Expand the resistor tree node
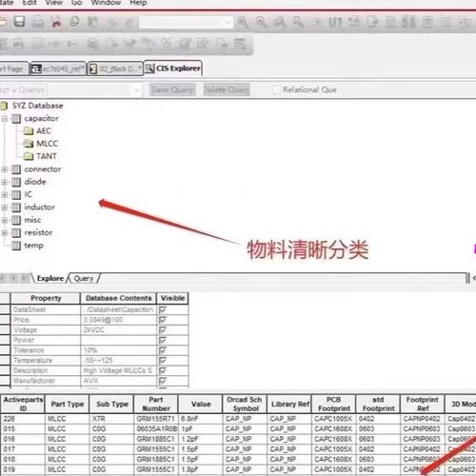 (x=5, y=232)
